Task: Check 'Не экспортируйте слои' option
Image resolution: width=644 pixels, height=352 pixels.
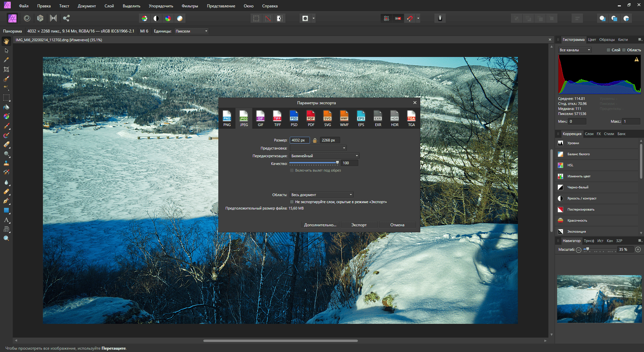Action: pos(292,202)
